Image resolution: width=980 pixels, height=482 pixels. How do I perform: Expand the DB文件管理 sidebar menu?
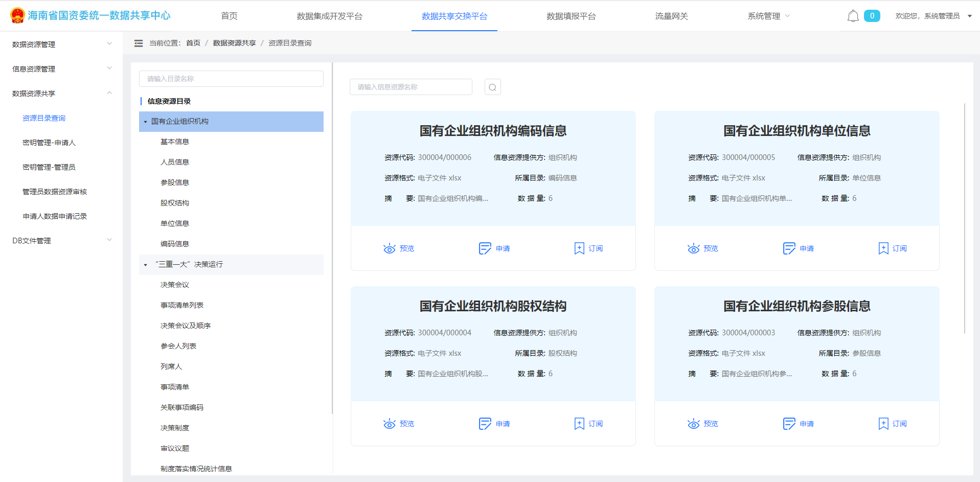coord(61,241)
